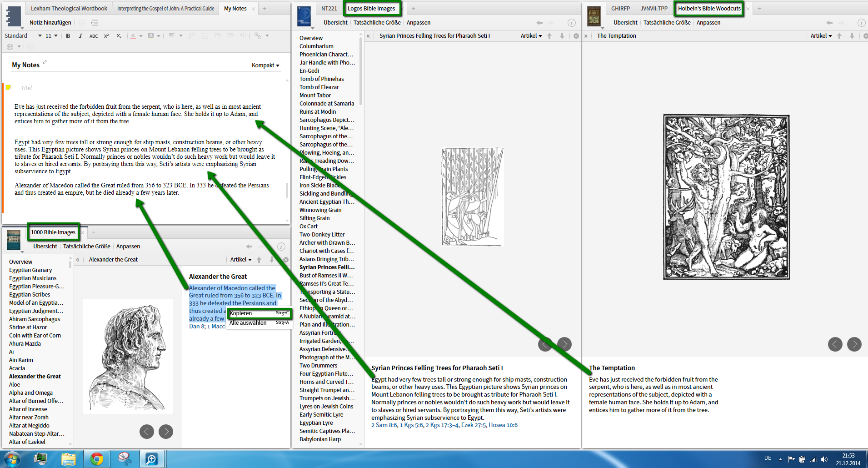Click the text highlight color icon
The image size is (868, 468).
[151, 36]
